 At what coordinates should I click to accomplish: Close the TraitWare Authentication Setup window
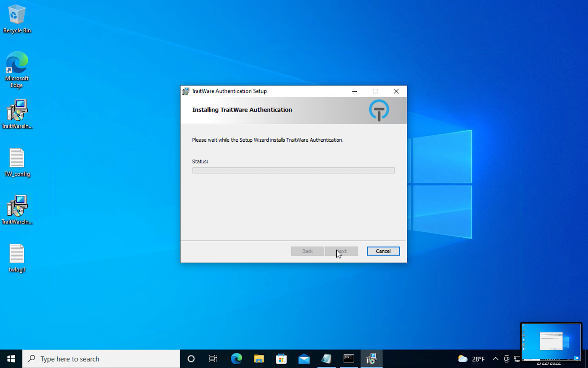click(x=396, y=91)
